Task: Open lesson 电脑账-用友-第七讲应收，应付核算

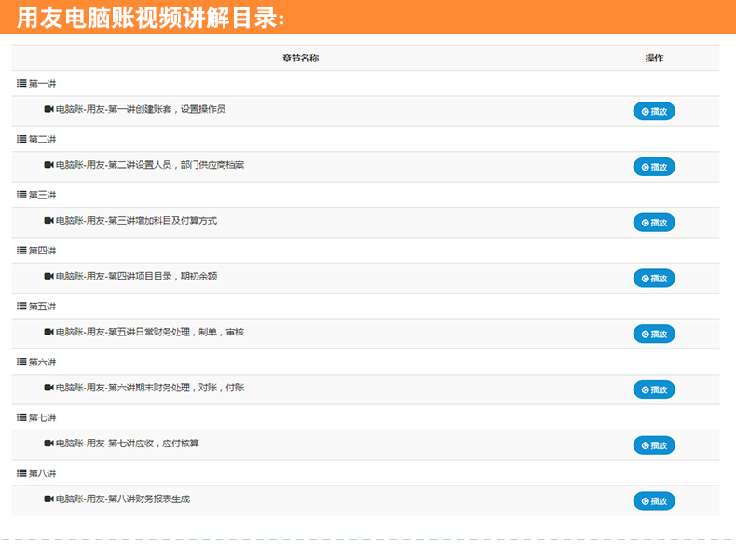Action: (x=128, y=444)
